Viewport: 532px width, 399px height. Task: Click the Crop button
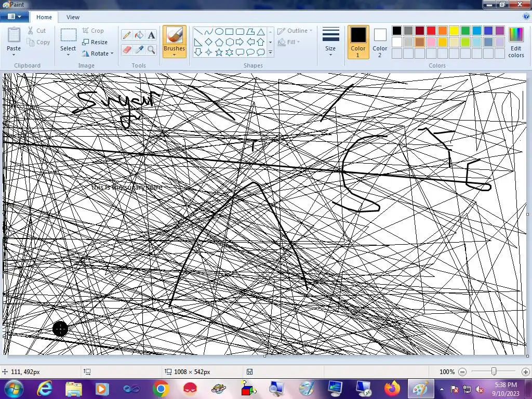pyautogui.click(x=93, y=31)
